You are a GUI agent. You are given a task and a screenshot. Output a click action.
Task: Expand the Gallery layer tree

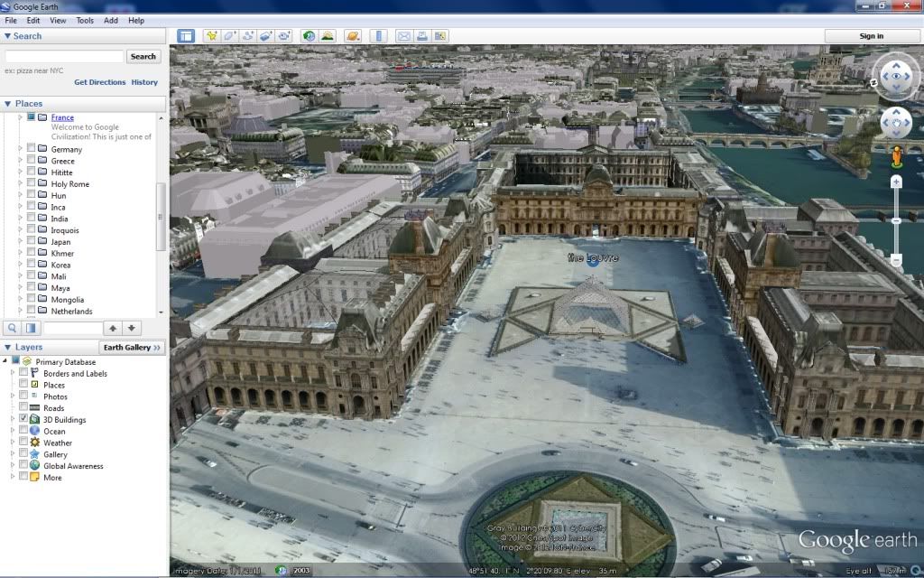[13, 454]
